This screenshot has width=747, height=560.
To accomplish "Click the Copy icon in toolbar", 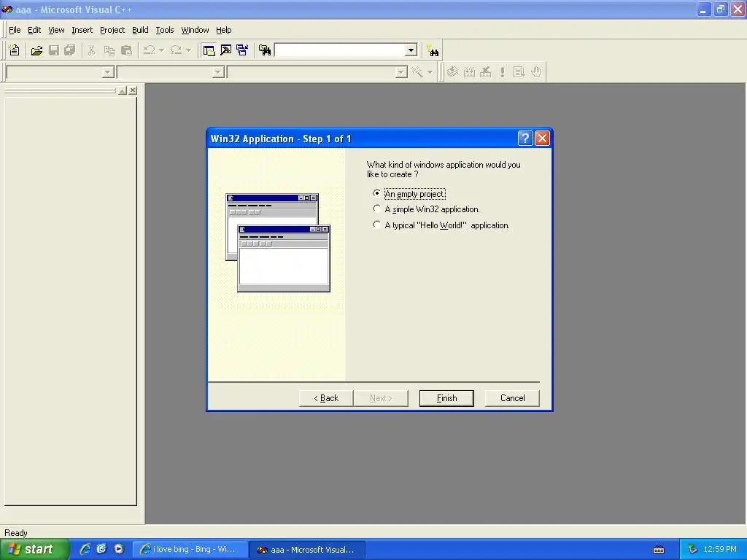I will click(109, 50).
